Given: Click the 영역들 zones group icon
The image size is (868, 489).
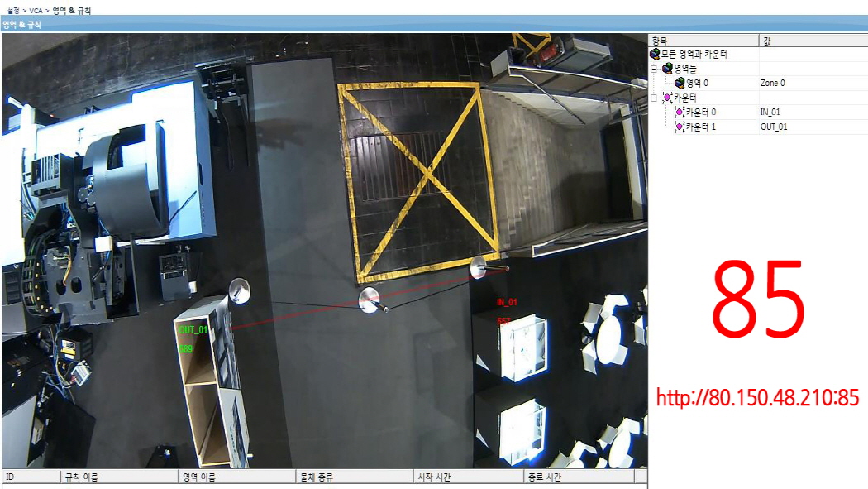Looking at the screenshot, I should coord(668,69).
